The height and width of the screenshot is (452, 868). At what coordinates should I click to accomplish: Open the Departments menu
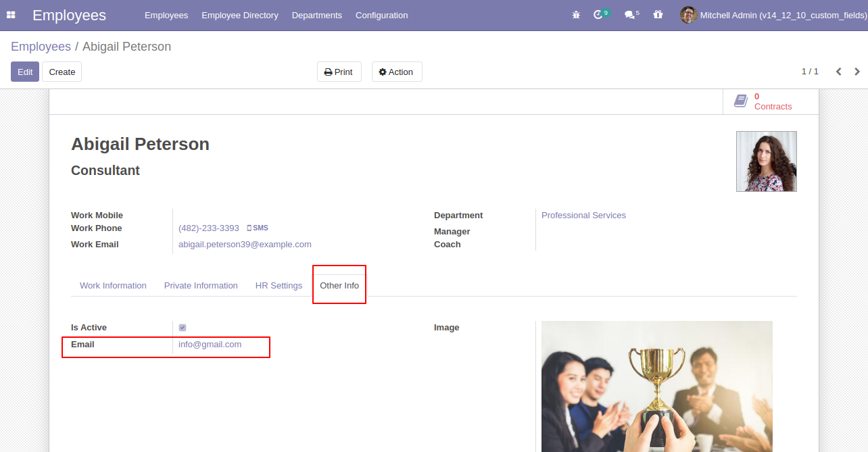pos(317,15)
